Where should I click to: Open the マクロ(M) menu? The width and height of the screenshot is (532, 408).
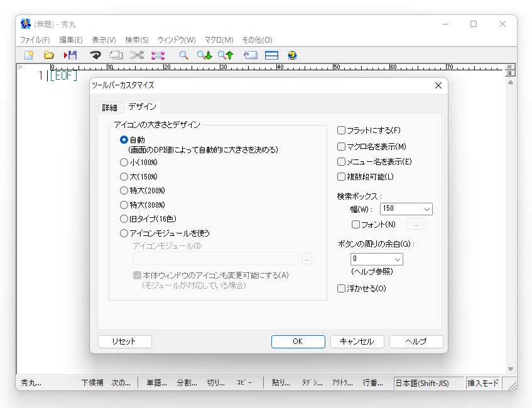pos(219,40)
